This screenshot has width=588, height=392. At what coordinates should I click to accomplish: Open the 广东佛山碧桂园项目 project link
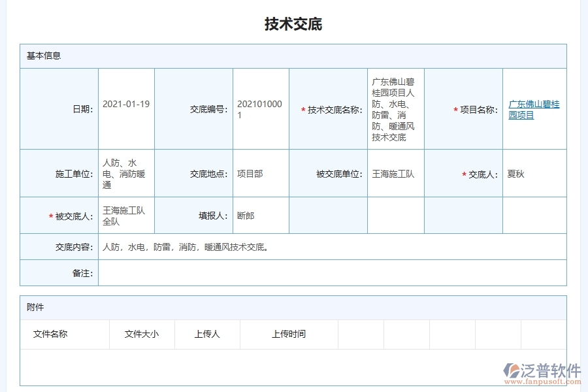pyautogui.click(x=534, y=109)
